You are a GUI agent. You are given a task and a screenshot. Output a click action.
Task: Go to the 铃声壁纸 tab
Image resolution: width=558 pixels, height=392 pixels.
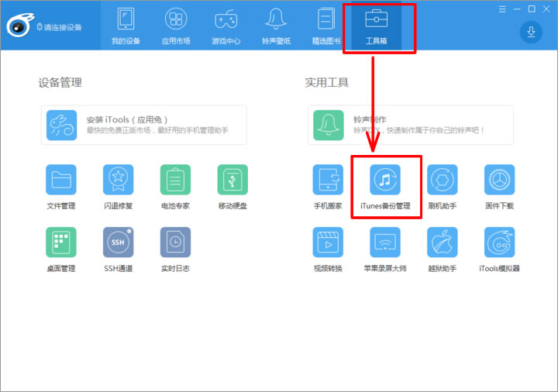[276, 26]
